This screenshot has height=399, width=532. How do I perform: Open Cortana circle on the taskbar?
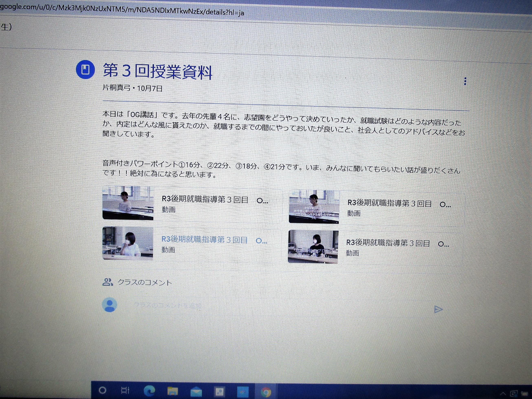pyautogui.click(x=103, y=390)
